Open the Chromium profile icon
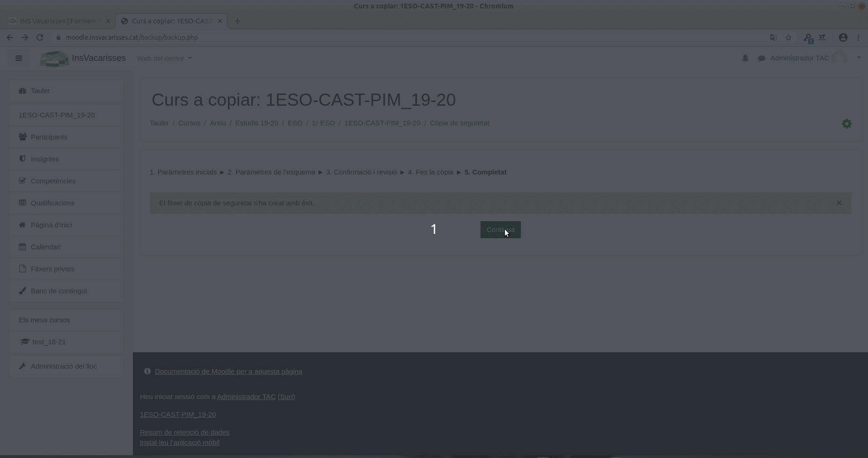 click(x=843, y=37)
